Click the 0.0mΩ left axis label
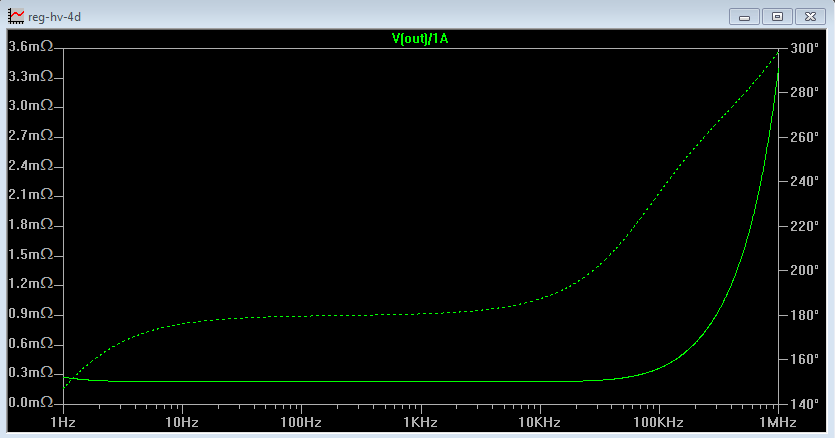835x438 pixels. click(31, 402)
